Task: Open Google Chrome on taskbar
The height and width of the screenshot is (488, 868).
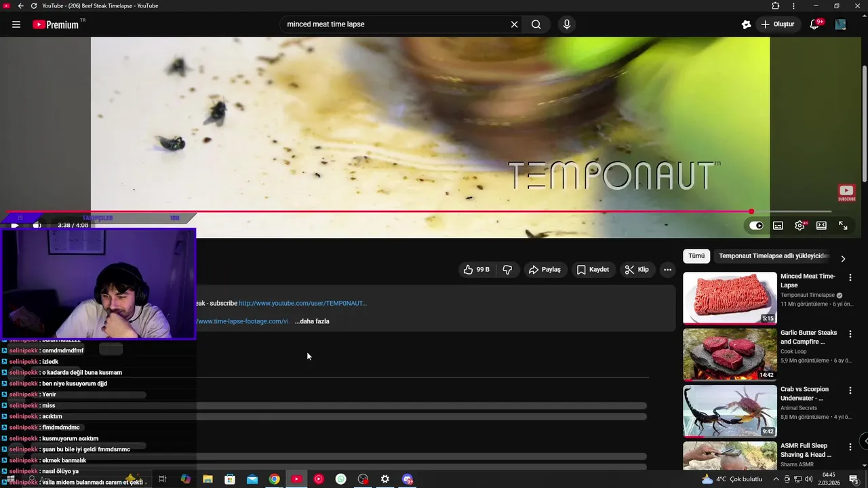Action: click(274, 479)
